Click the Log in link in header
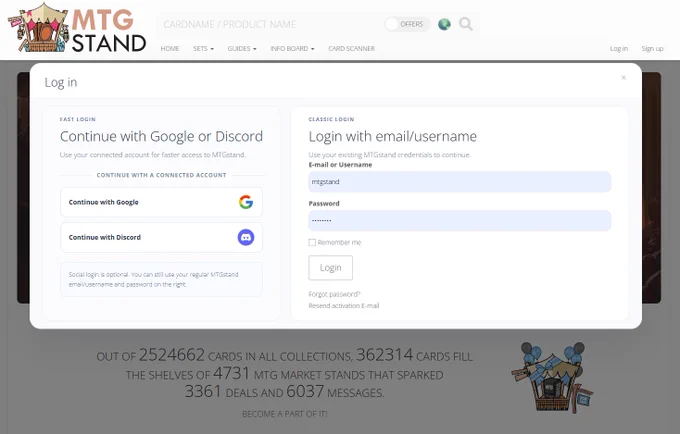Screen dimensions: 680x434 tap(619, 49)
